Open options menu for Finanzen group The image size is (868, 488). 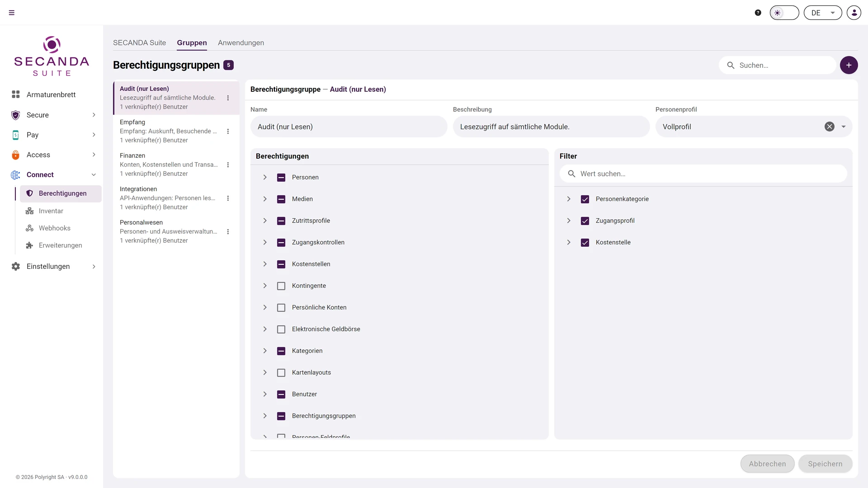click(x=228, y=164)
